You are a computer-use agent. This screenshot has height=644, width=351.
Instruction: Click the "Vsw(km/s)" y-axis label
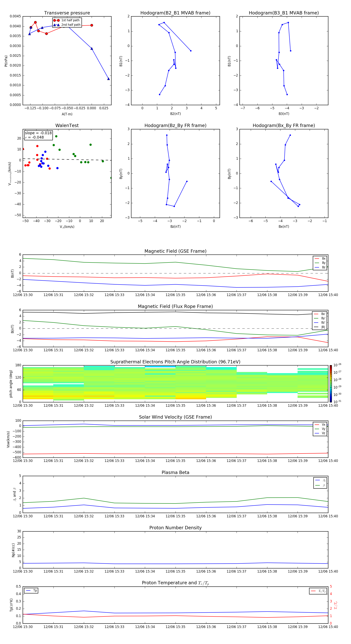pyautogui.click(x=8, y=439)
